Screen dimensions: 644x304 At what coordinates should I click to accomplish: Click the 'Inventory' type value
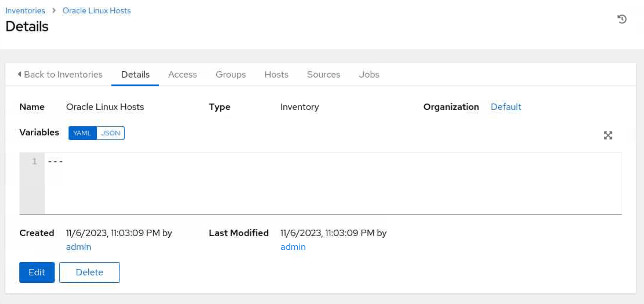click(300, 107)
